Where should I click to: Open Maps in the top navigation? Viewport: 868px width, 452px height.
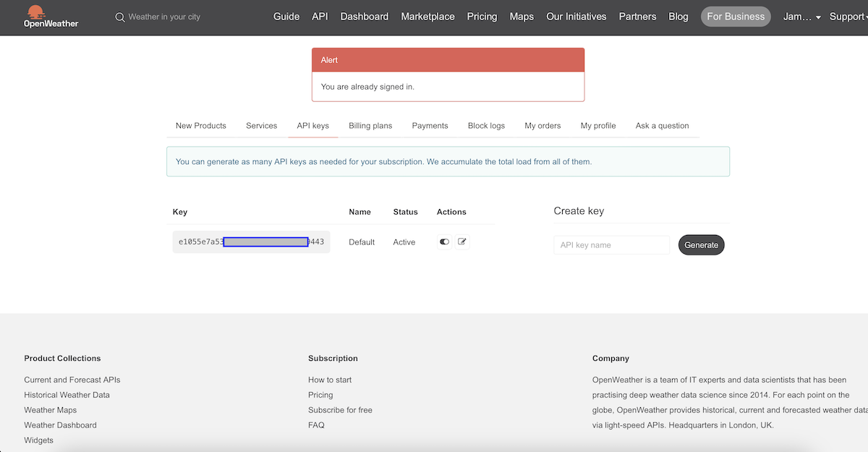[522, 17]
